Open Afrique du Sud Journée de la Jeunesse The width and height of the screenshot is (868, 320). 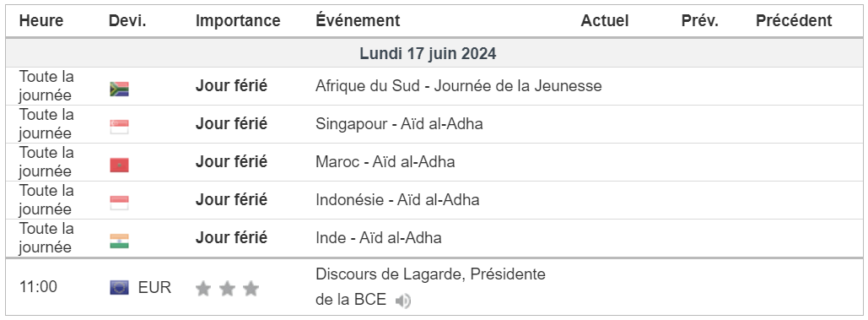point(458,86)
